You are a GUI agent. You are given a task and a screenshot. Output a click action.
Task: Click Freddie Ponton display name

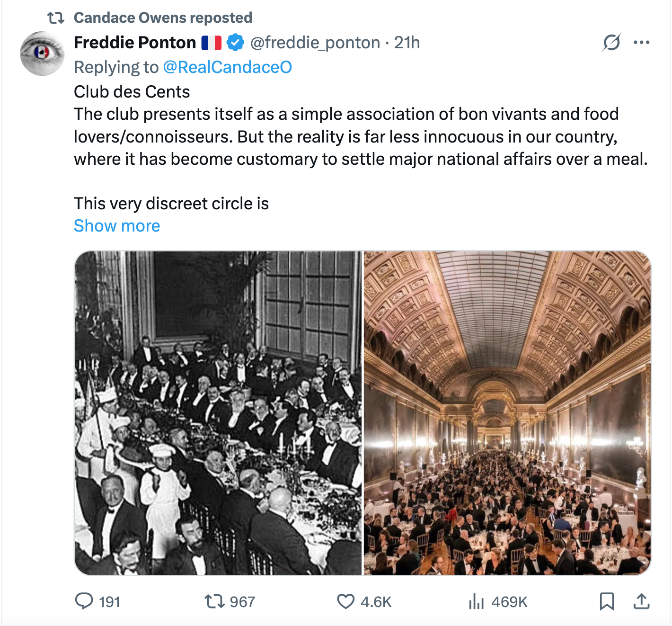pyautogui.click(x=135, y=43)
